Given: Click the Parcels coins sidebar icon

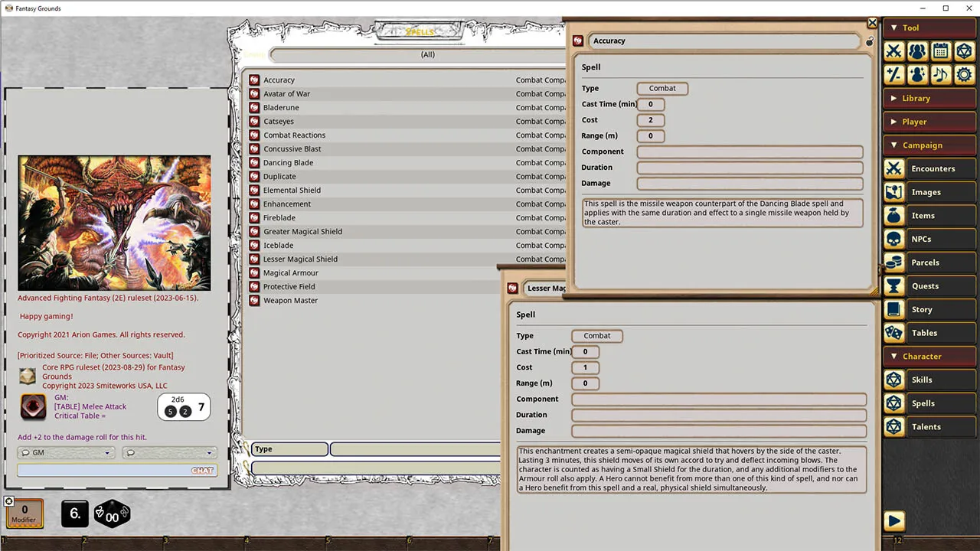Looking at the screenshot, I should pos(893,262).
